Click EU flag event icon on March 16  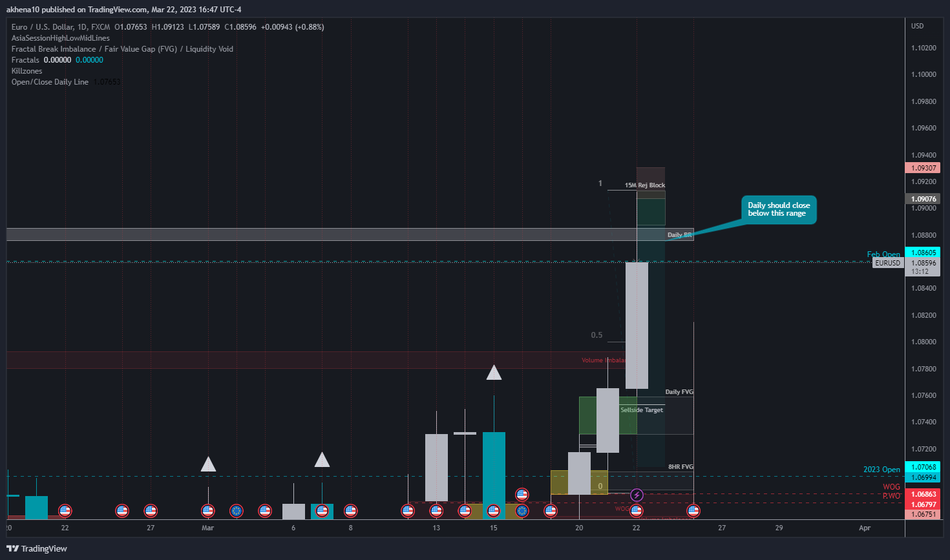click(x=522, y=511)
